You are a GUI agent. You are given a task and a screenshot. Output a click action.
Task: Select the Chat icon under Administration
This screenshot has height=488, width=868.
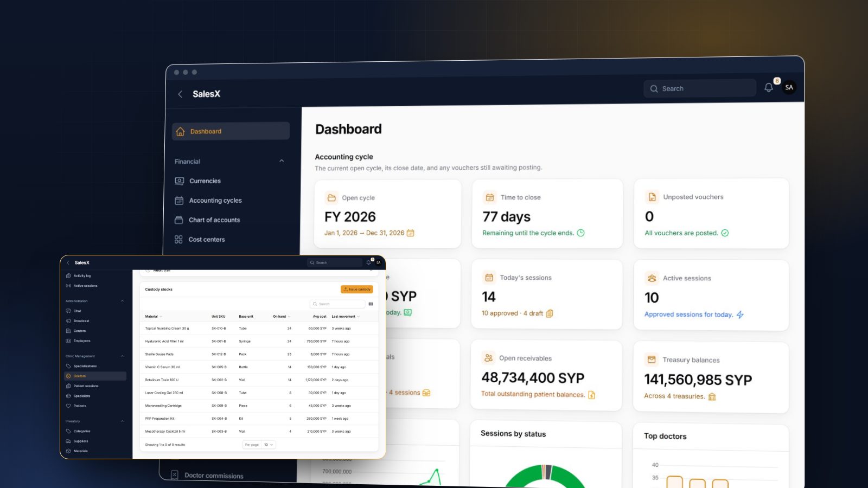tap(68, 311)
